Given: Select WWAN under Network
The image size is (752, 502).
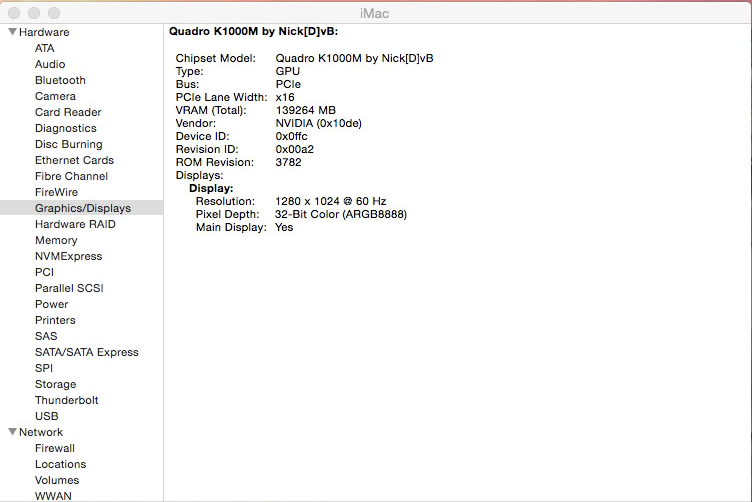Looking at the screenshot, I should [x=53, y=496].
